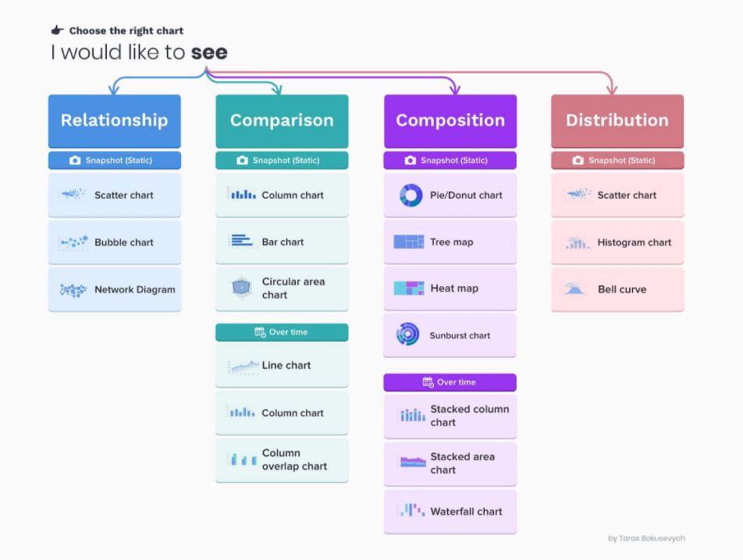Viewport: 743px width, 560px height.
Task: Click Composition's Snapshot (Static) bar
Action: tap(450, 161)
